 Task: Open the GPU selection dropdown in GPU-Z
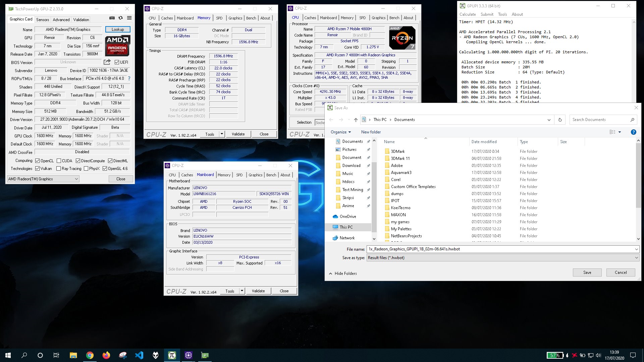click(43, 179)
